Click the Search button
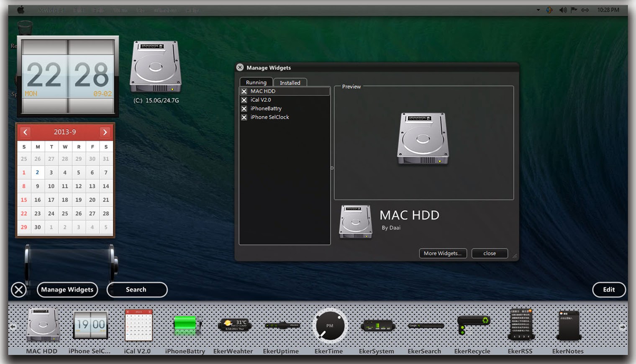Viewport: 636px width, 364px height. pos(137,290)
